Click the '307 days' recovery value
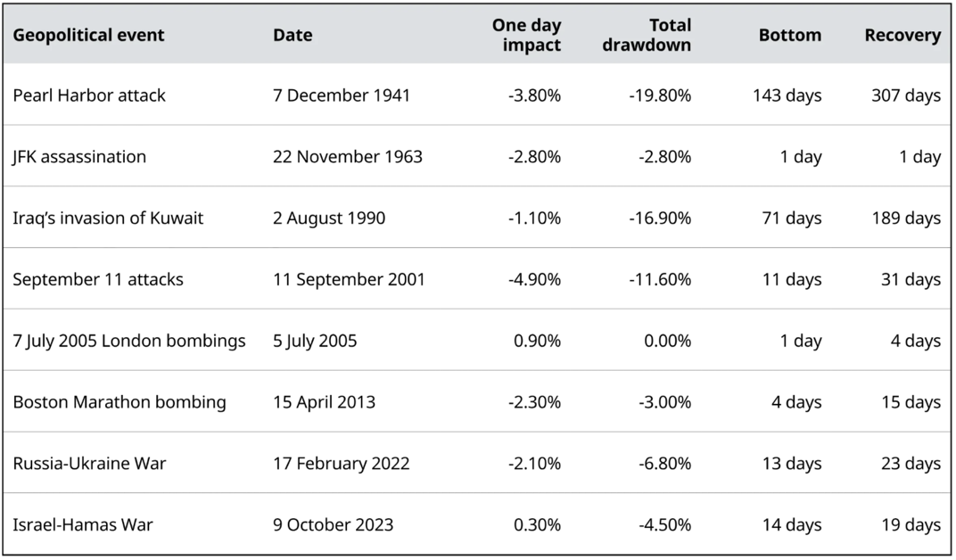Screen dimensions: 956x560 [905, 95]
